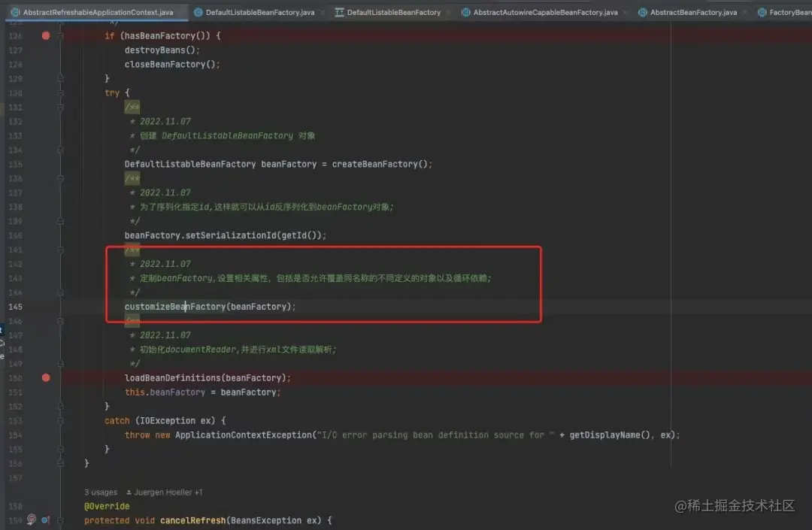Close the AbstractBeanFactory.java tab

744,13
